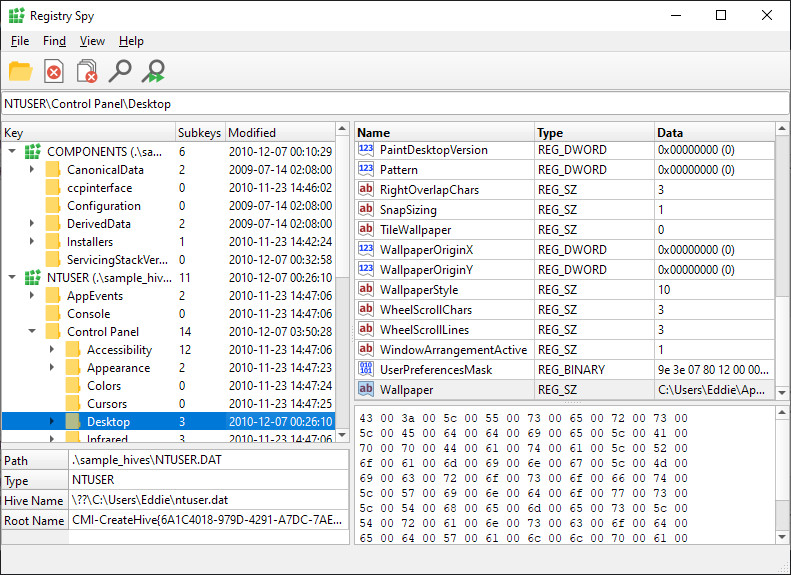Expand the CanonicalData key
This screenshot has width=791, height=575.
[32, 169]
